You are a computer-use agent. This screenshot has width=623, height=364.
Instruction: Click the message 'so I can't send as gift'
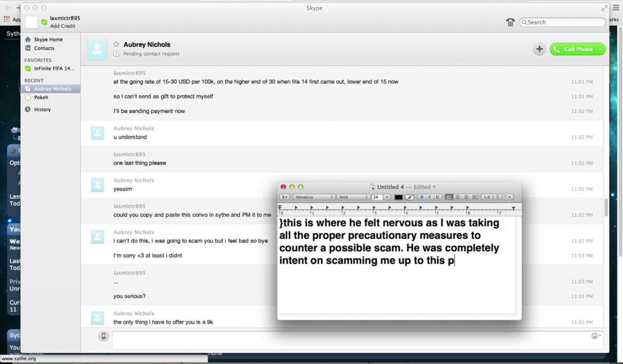click(163, 96)
